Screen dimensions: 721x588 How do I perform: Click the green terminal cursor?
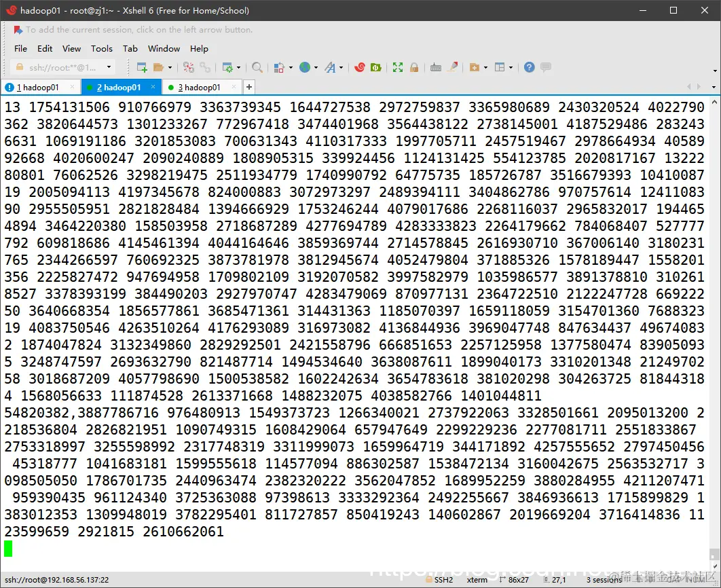[8, 549]
